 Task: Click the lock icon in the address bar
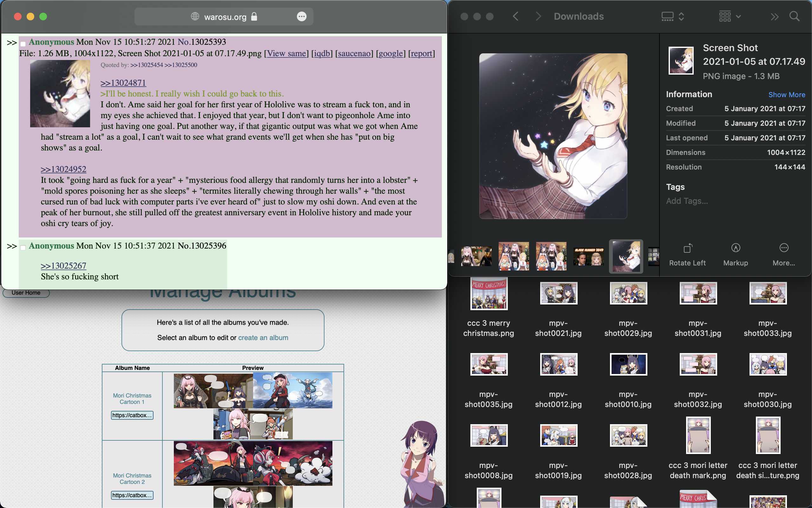click(x=254, y=17)
